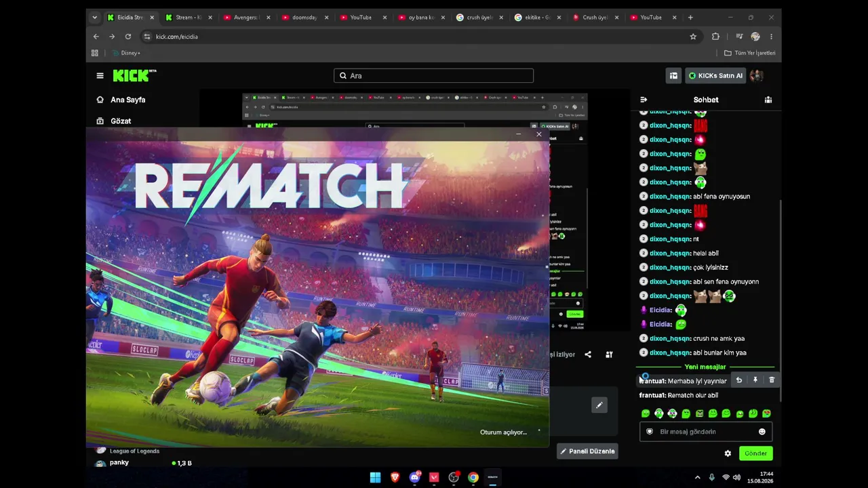Viewport: 868px width, 488px height.
Task: Open the Chrome three-dot menu
Action: [771, 37]
